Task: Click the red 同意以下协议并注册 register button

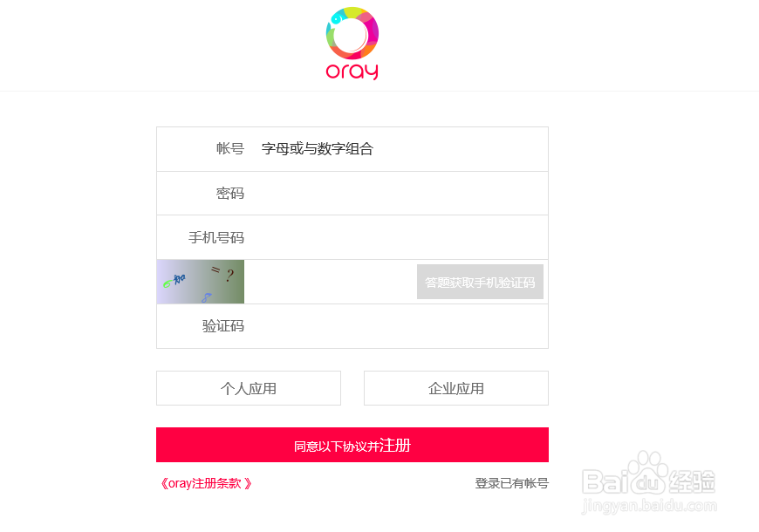Action: (352, 444)
